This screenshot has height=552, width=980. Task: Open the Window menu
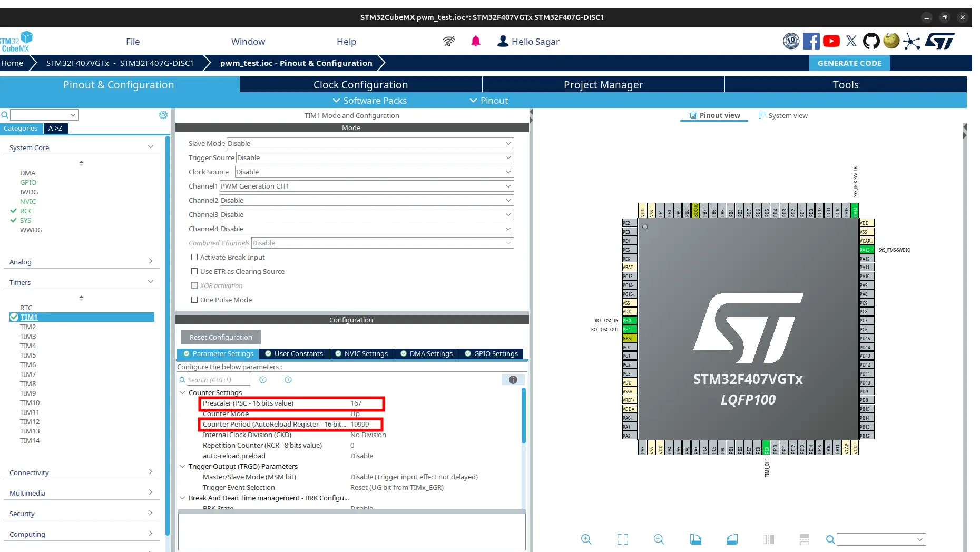tap(248, 42)
